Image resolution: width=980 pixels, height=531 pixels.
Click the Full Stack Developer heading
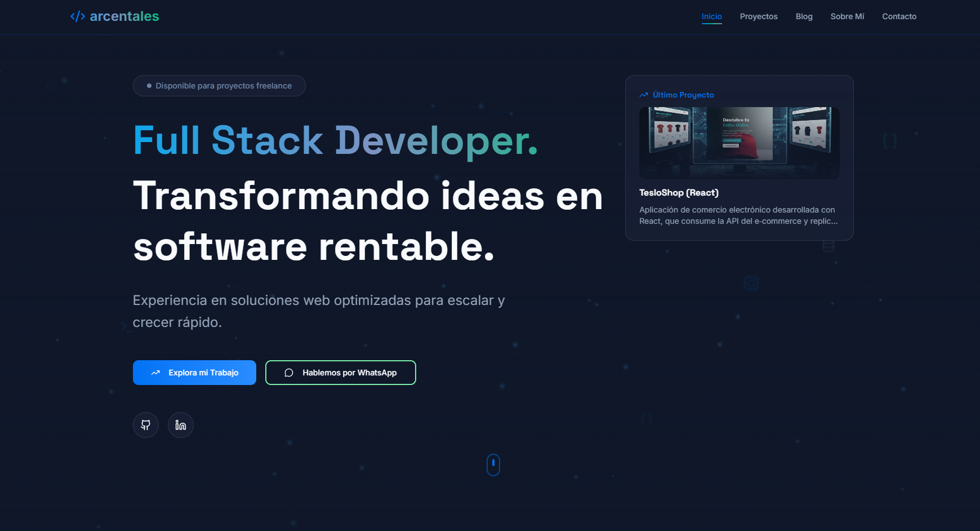click(336, 140)
